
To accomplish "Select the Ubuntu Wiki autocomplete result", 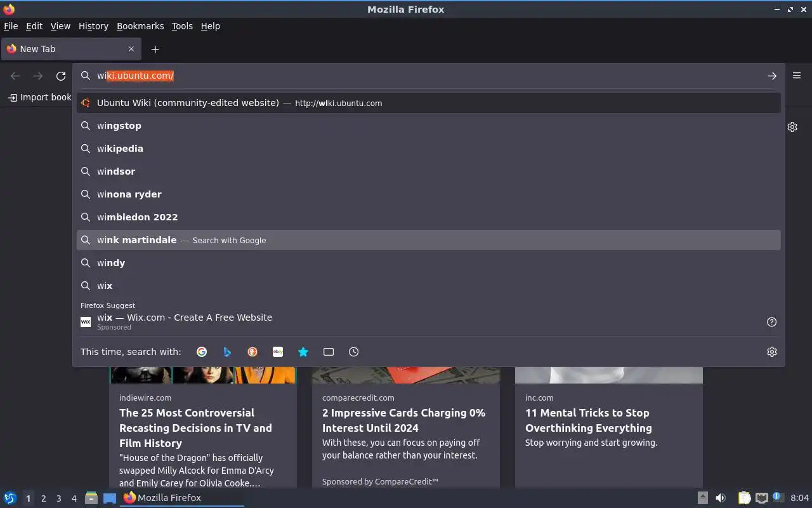I will (428, 103).
